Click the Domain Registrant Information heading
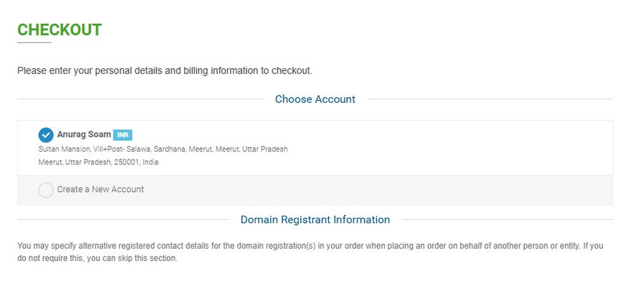Screen dimensions: 644x289 point(315,219)
